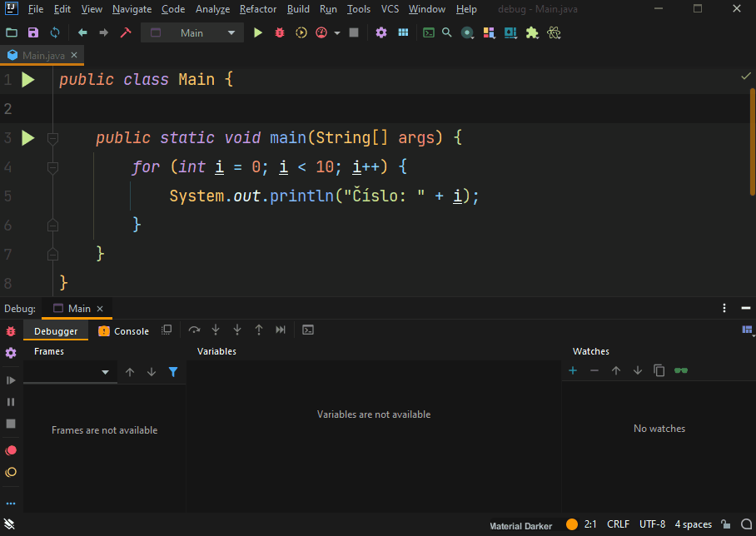Image resolution: width=756 pixels, height=536 pixels.
Task: Step Into the current call
Action: [216, 330]
